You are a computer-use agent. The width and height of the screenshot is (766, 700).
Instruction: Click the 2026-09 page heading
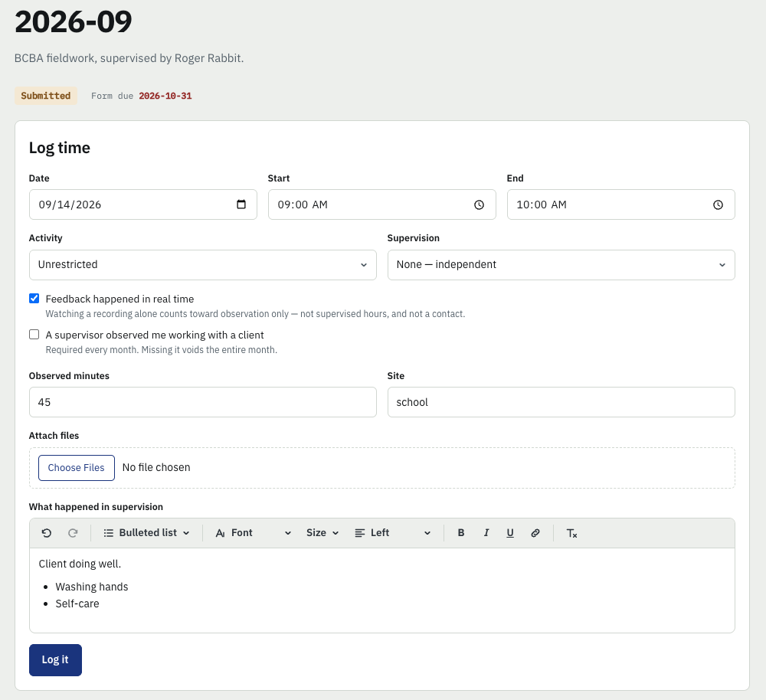click(x=74, y=21)
